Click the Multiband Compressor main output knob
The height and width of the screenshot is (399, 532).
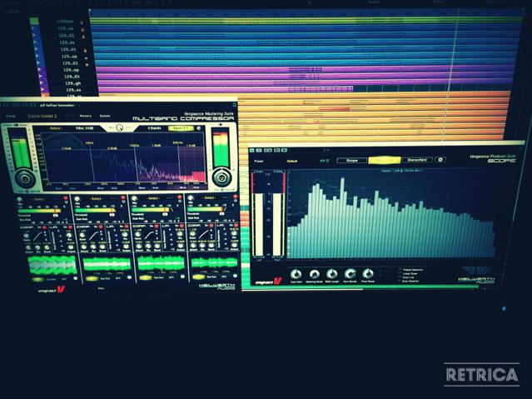[x=221, y=177]
